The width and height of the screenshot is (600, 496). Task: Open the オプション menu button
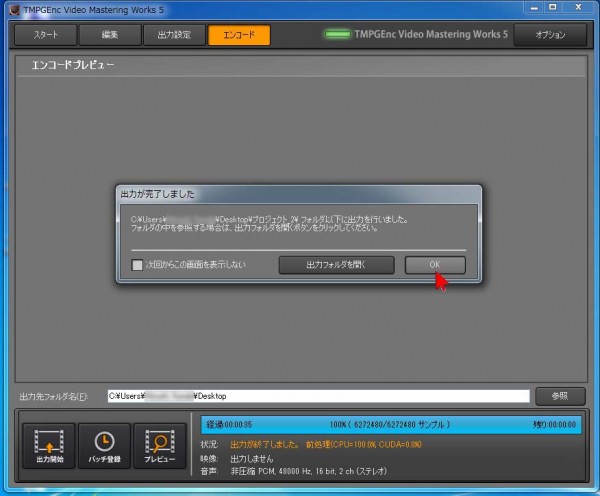550,35
